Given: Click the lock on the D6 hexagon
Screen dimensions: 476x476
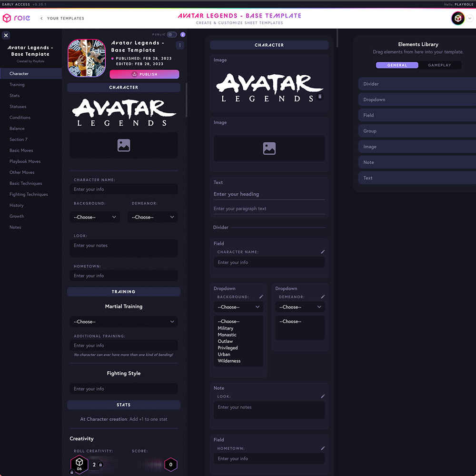Looking at the screenshot, I should tap(71, 472).
